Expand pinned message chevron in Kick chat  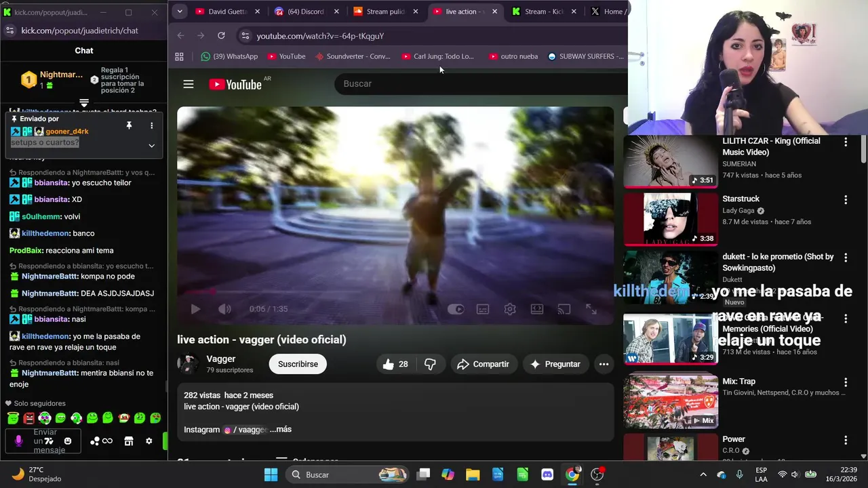151,145
